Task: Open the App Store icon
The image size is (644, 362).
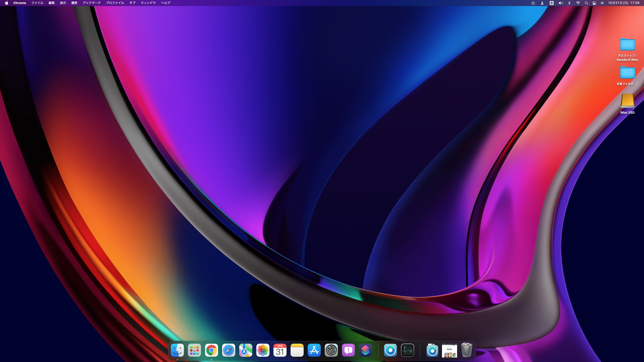Action: click(x=314, y=350)
